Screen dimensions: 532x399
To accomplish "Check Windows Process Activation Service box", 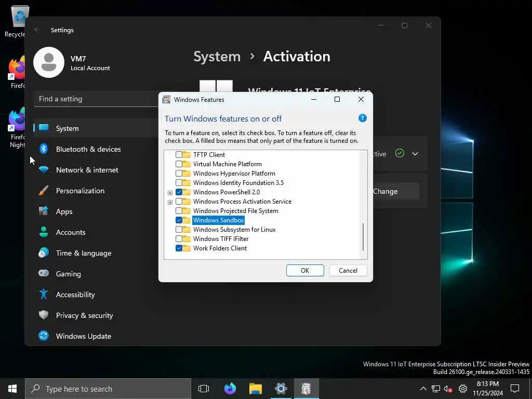I will click(x=179, y=201).
